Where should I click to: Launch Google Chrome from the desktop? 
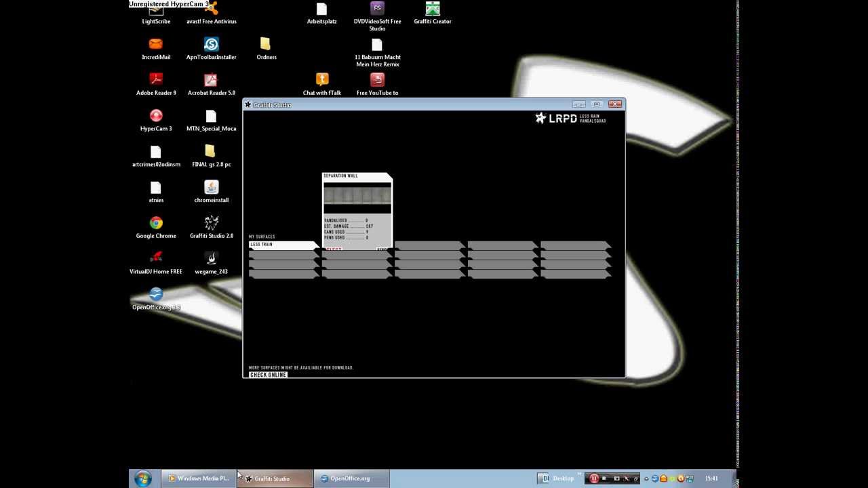click(156, 228)
